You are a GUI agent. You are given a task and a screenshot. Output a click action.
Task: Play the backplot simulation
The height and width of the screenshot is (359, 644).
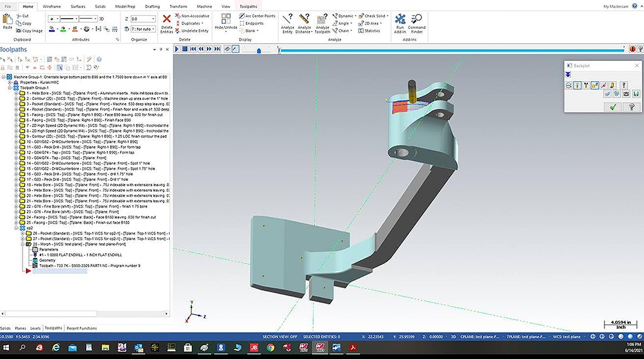click(177, 49)
